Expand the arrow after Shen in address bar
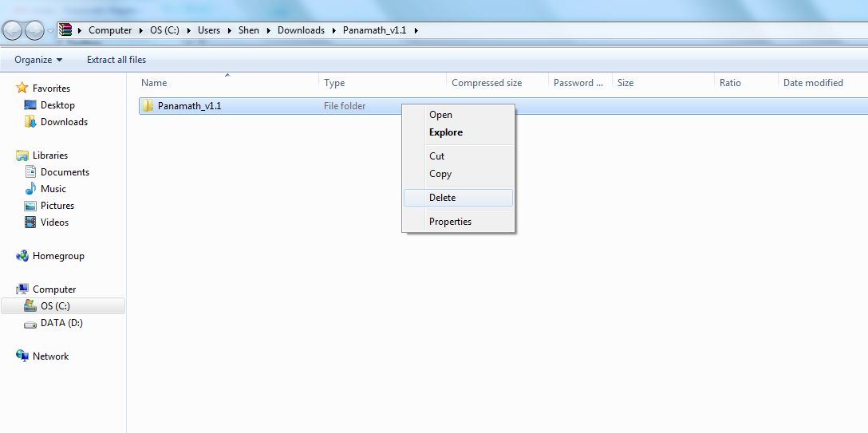The height and width of the screenshot is (433, 868). [x=269, y=30]
